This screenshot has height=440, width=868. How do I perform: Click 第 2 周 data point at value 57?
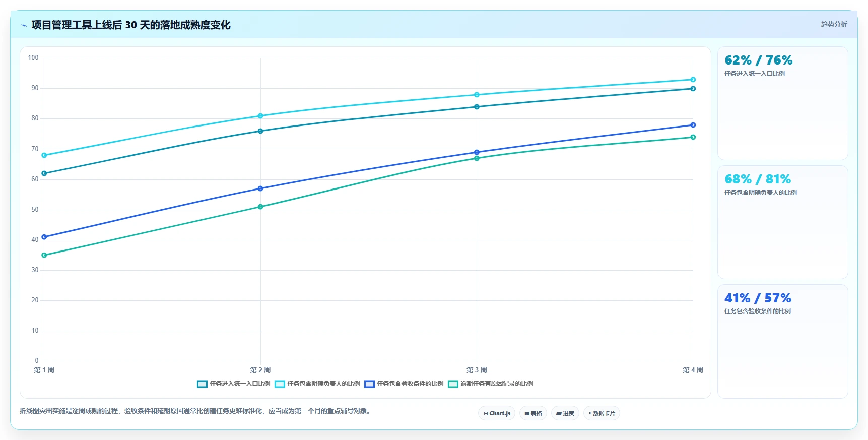[x=260, y=188]
